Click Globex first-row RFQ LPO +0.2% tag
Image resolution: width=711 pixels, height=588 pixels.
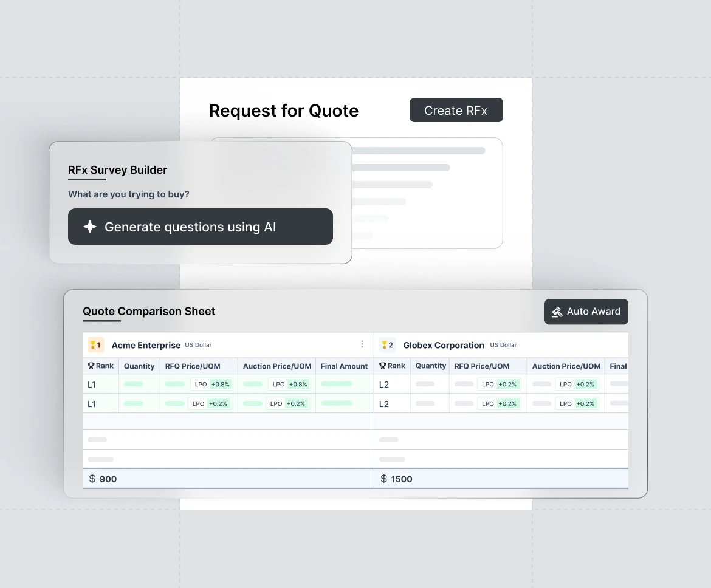tap(499, 384)
